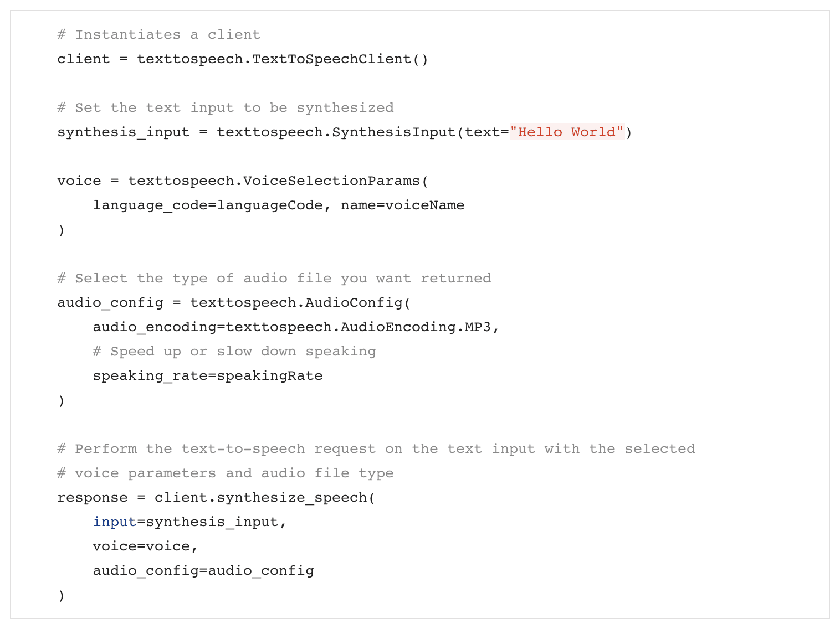Click the name=voiceName argument
This screenshot has height=629, width=840.
click(x=402, y=205)
